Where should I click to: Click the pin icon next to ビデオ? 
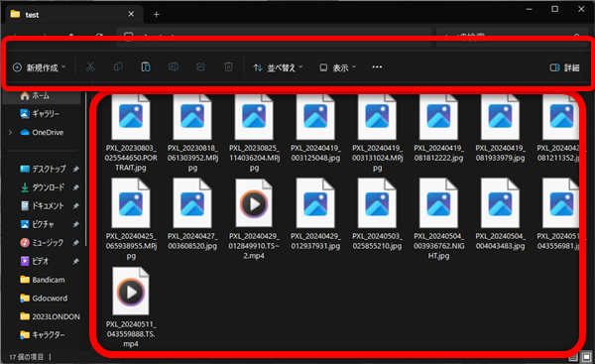coord(76,261)
